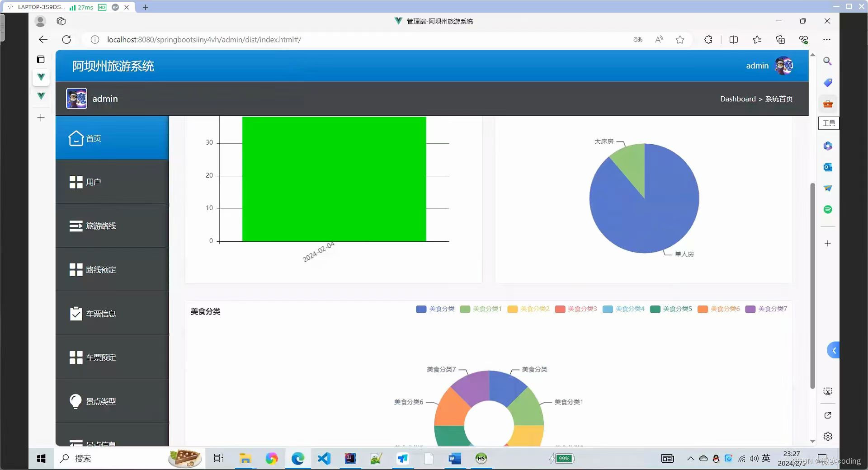Viewport: 868px width, 470px height.
Task: Expand the Edge sidebar collapse arrow
Action: 834,350
